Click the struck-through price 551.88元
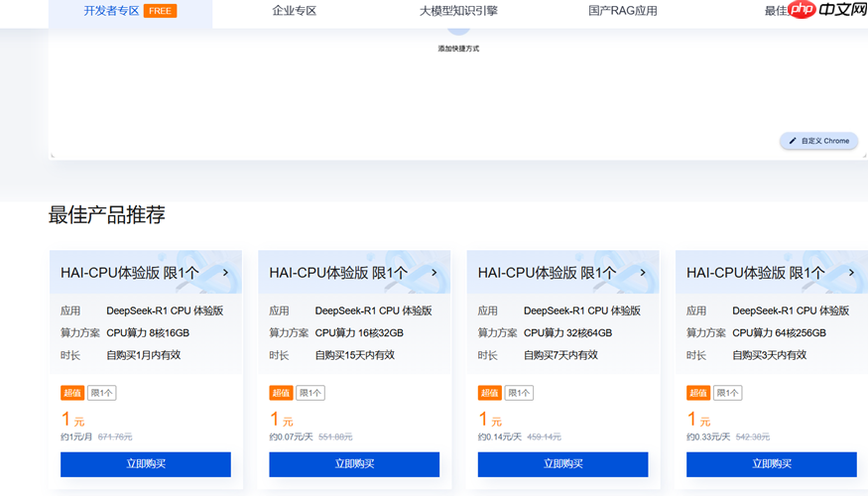 coord(335,436)
